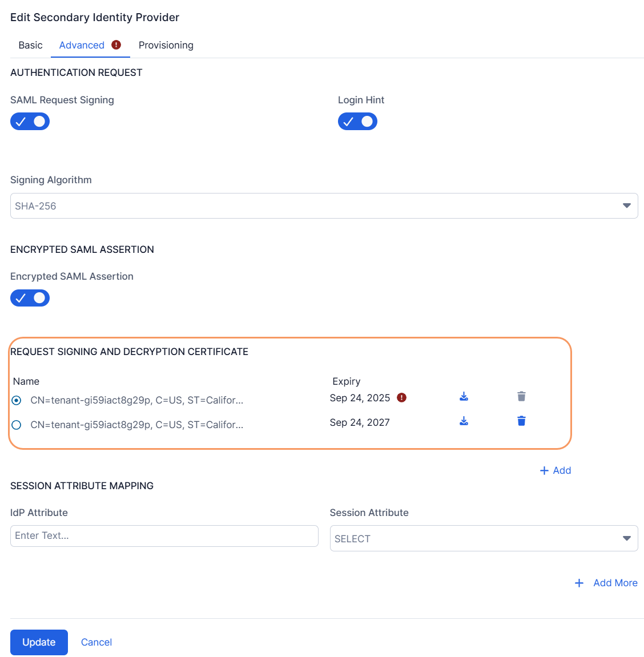Open the Provisioning tab
This screenshot has height=657, width=644.
pos(166,45)
